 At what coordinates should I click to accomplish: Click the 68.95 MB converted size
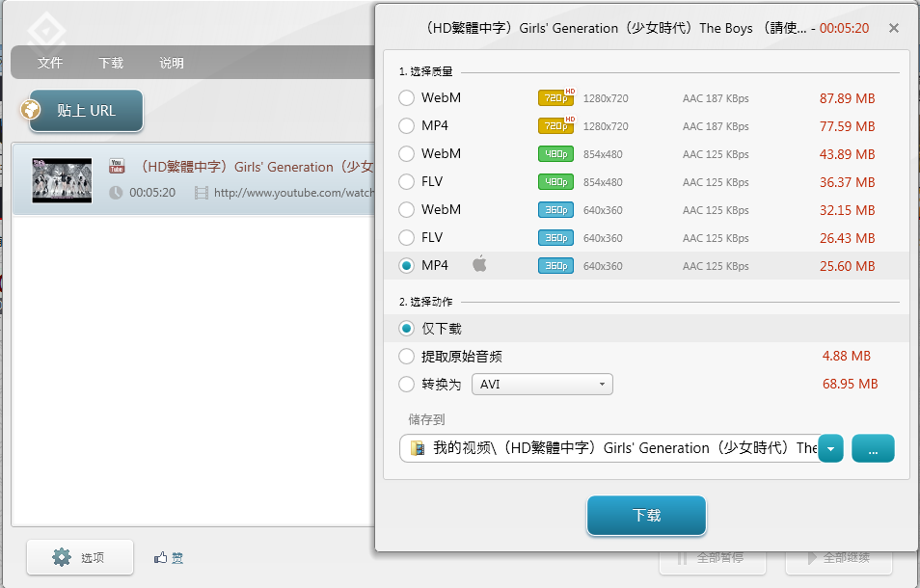851,384
